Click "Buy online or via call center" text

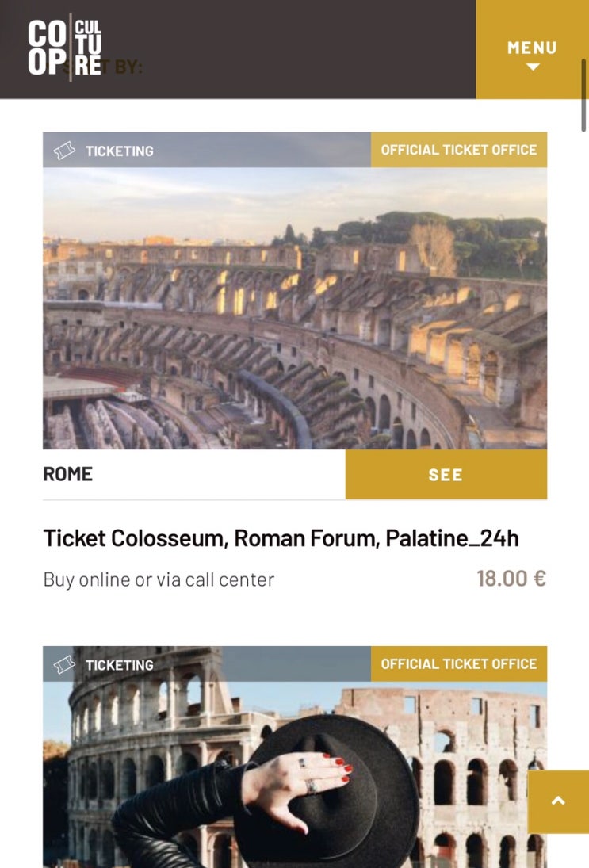[159, 579]
